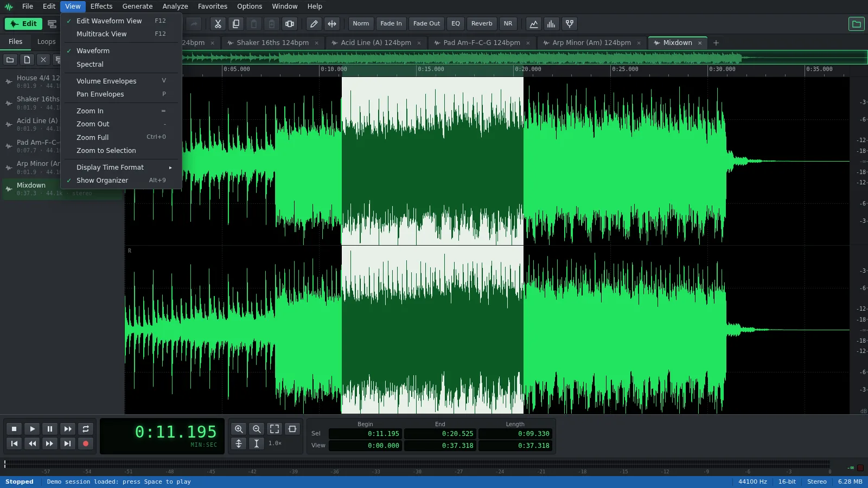Click zoom out magnifier in transport area
Image resolution: width=868 pixels, height=488 pixels.
click(257, 429)
